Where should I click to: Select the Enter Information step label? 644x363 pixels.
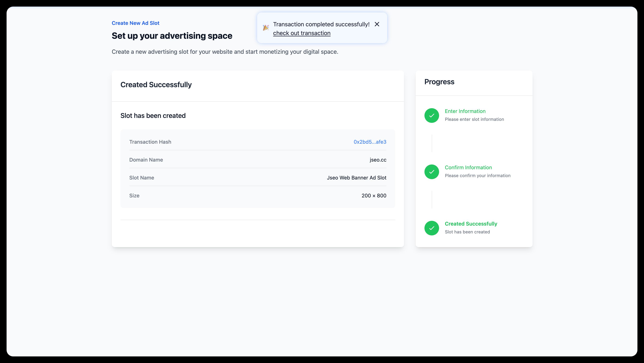[465, 111]
